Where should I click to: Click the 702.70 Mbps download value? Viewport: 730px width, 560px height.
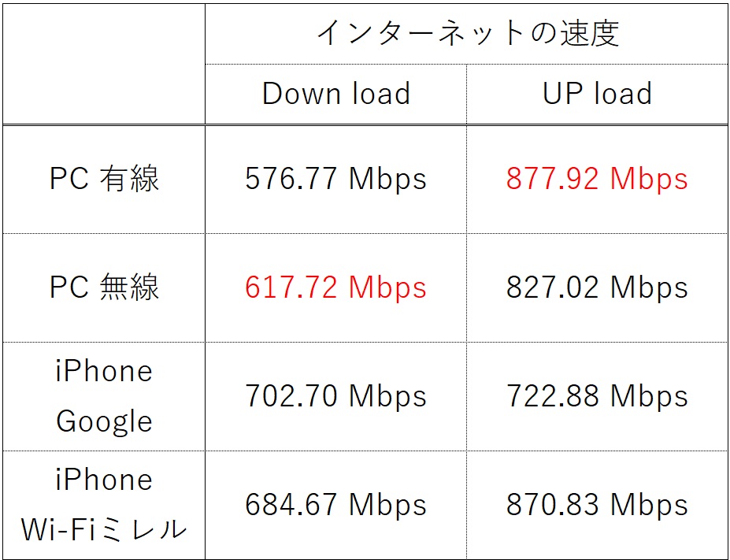(335, 396)
